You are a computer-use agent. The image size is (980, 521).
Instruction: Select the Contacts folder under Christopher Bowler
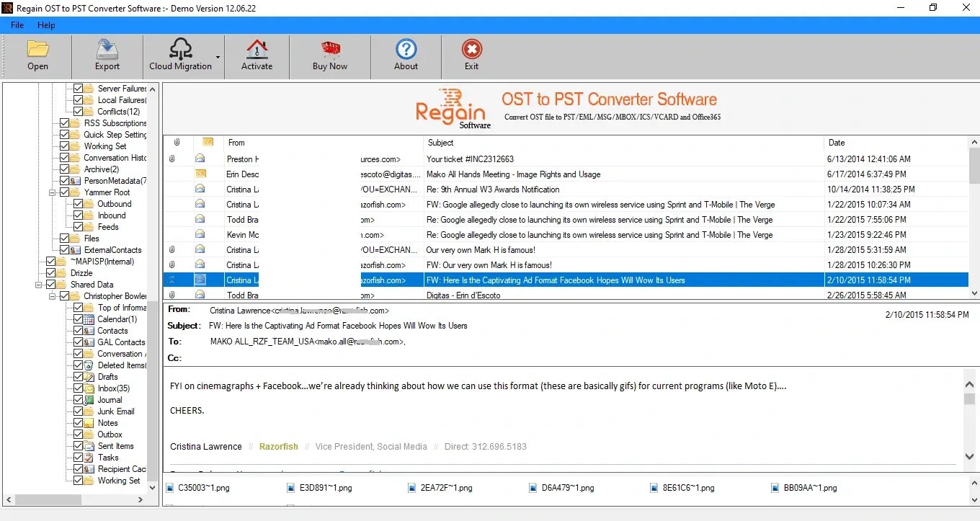112,331
